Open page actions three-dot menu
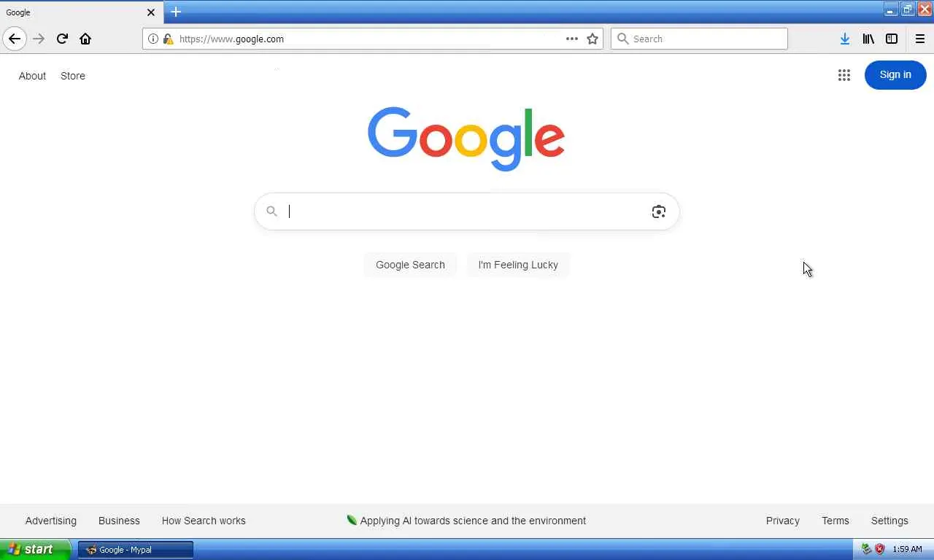This screenshot has height=560, width=934. [x=572, y=39]
